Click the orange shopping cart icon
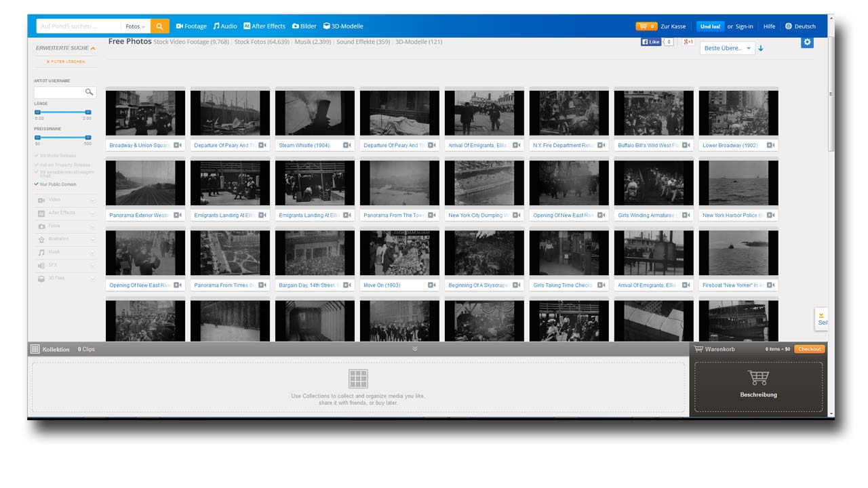This screenshot has width=868, height=488. 643,26
